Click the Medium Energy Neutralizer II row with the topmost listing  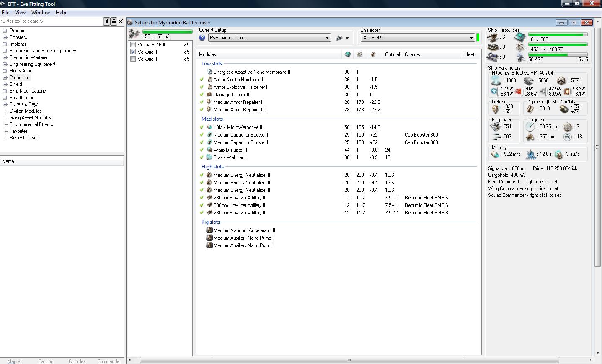[338, 175]
